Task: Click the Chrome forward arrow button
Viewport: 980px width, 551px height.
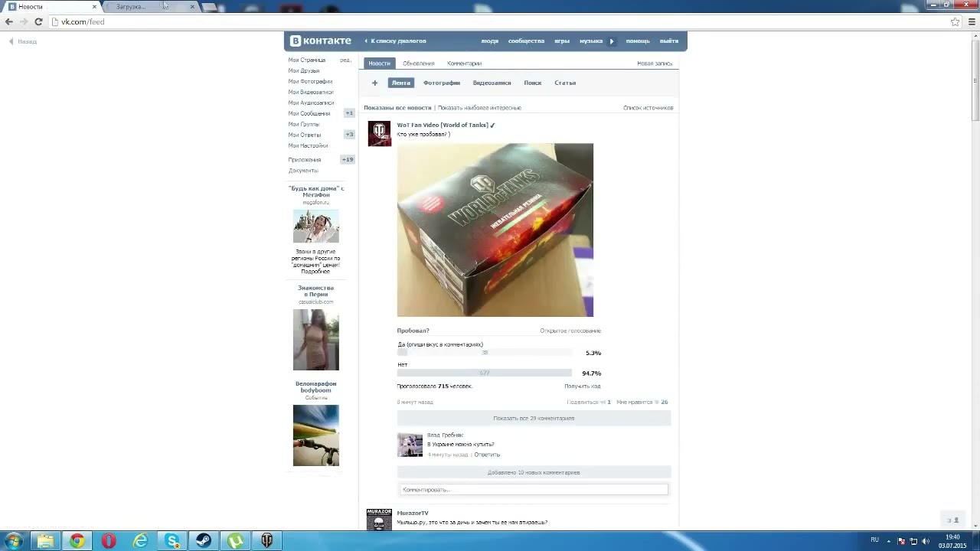Action: (x=24, y=21)
